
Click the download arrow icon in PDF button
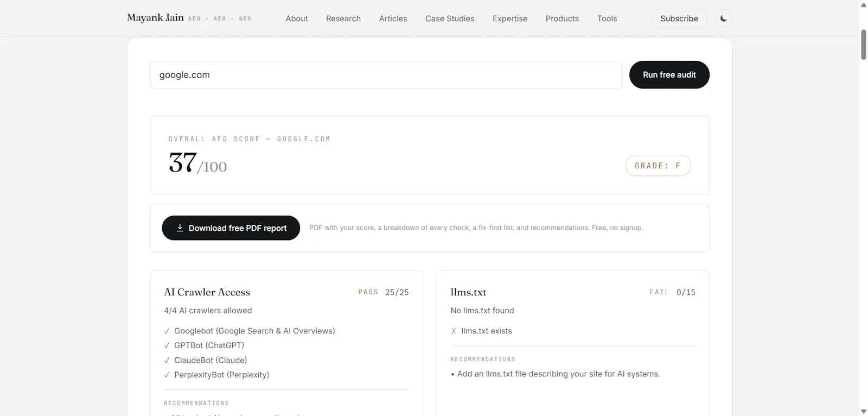(x=180, y=228)
